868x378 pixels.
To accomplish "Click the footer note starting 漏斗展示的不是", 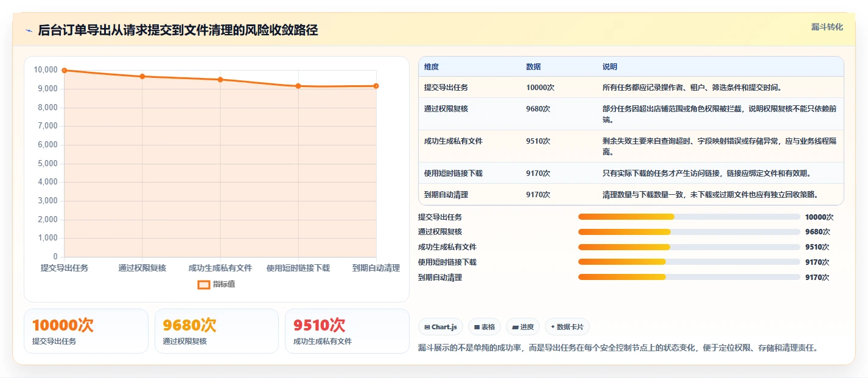I will pos(618,348).
